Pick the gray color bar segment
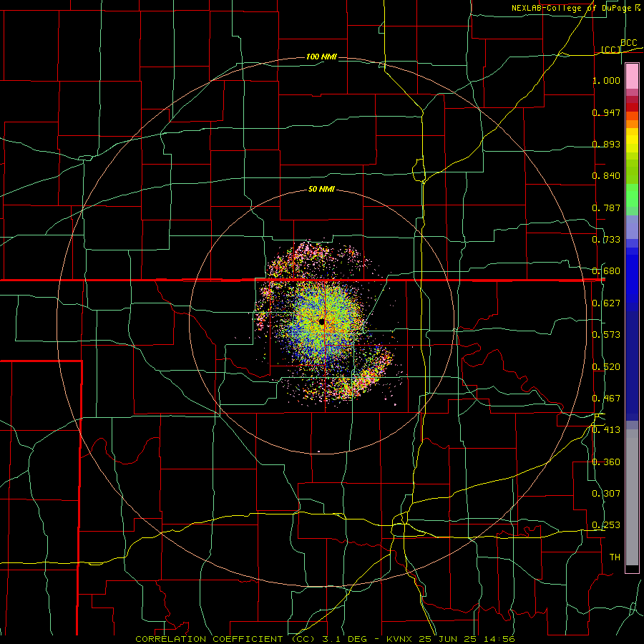The height and width of the screenshot is (644, 644). click(632, 497)
